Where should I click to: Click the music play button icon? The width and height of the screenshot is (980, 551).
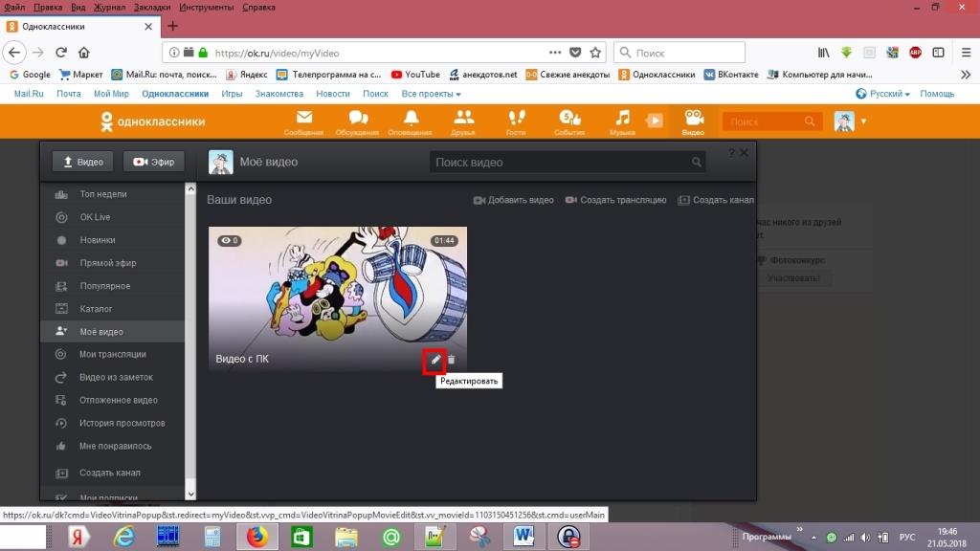[x=655, y=121]
